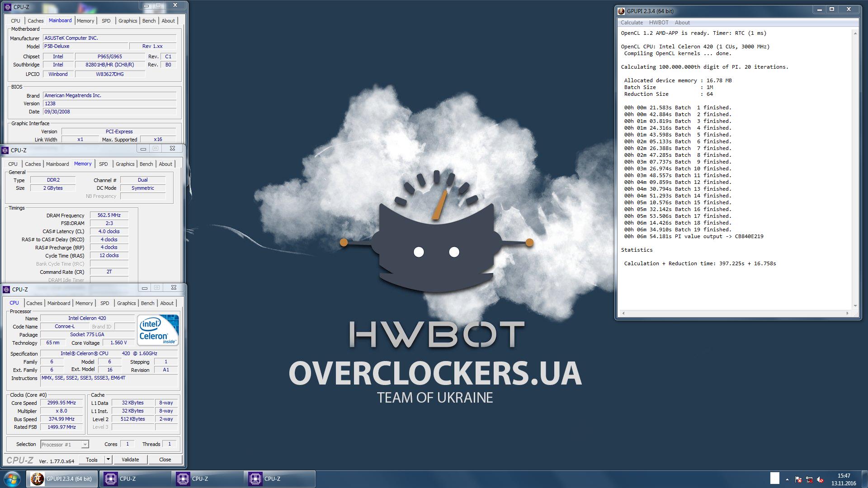Click Bus Speed 374.99 MHz value

point(61,419)
